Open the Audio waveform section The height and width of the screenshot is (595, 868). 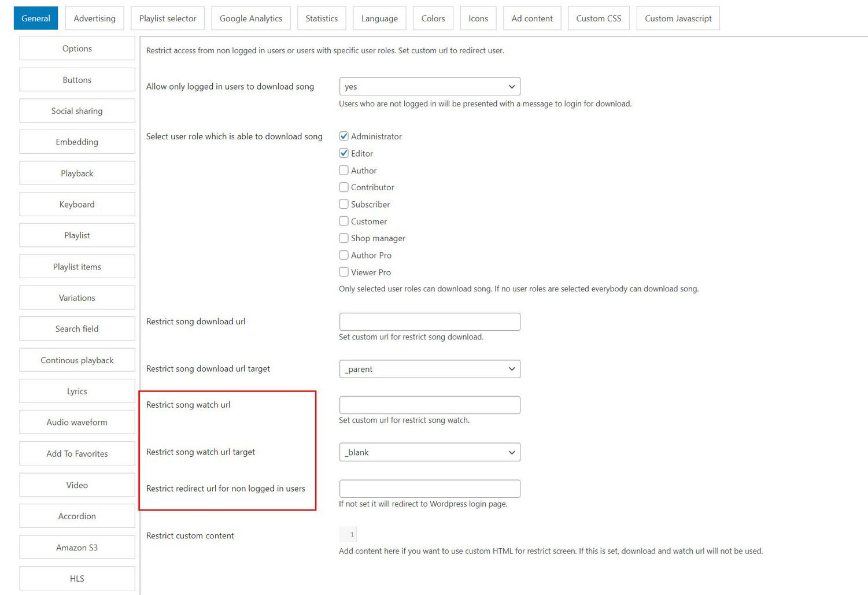tap(77, 423)
